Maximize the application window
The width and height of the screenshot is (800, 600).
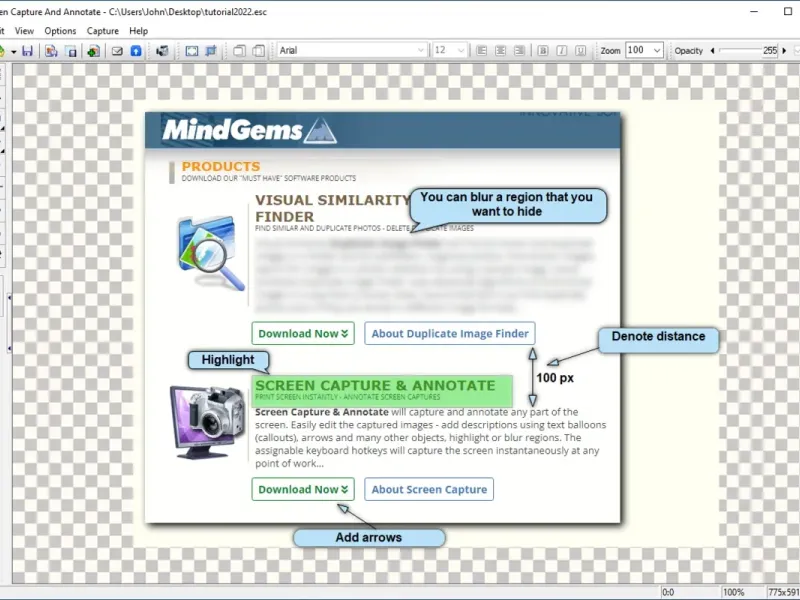tap(788, 11)
